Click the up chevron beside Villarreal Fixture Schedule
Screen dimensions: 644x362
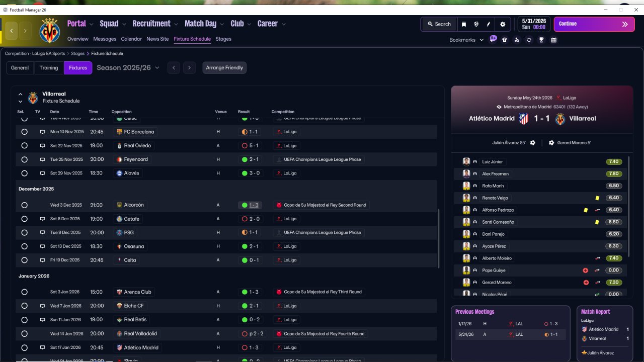(x=21, y=94)
